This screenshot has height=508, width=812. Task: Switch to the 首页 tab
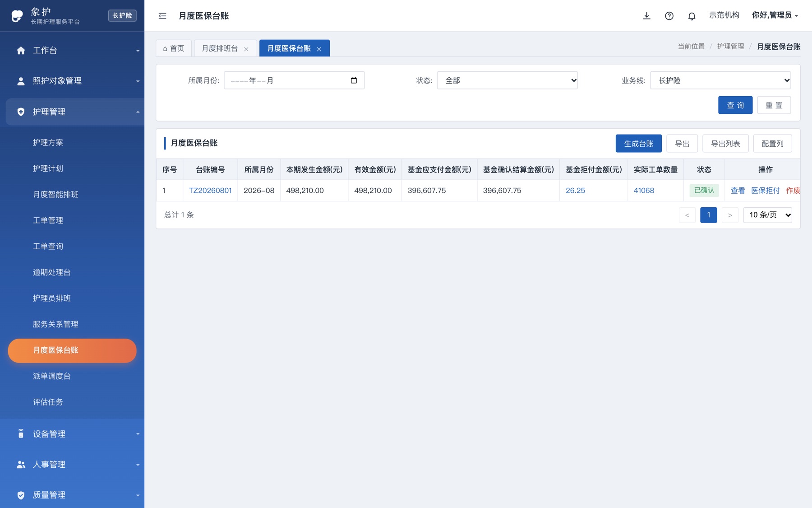(x=174, y=48)
